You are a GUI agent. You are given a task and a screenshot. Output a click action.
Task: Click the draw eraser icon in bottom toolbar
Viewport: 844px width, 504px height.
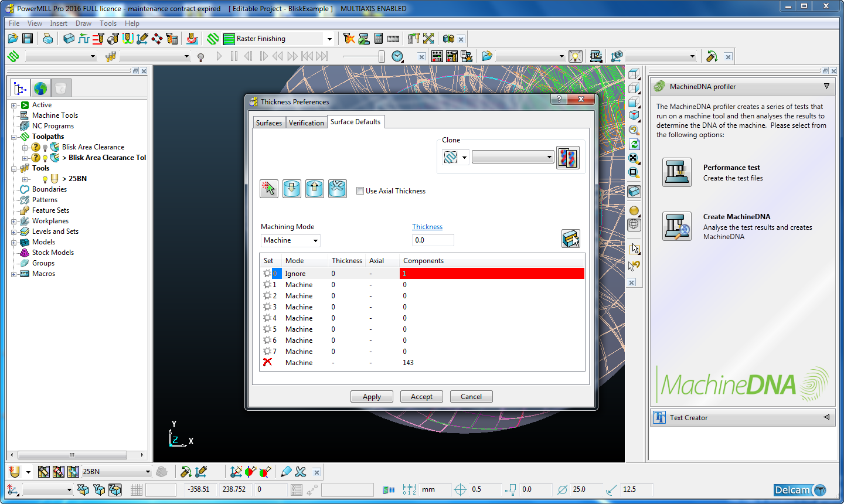coord(286,472)
